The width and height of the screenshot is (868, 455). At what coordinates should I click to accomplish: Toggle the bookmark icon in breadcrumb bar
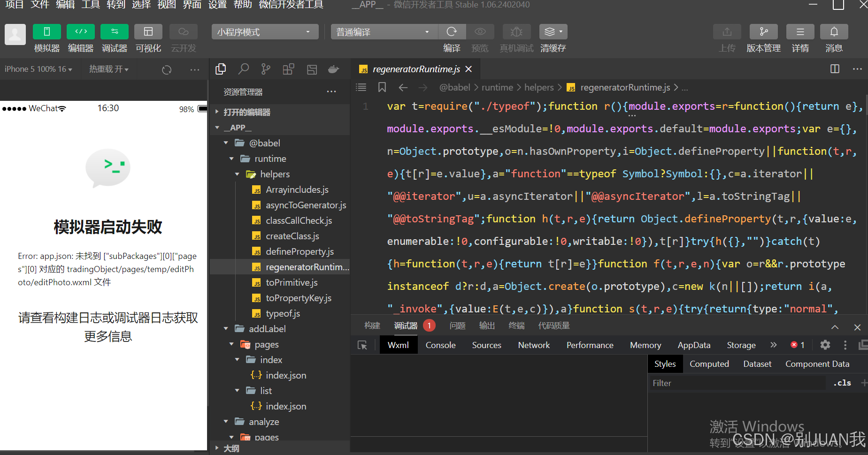382,87
